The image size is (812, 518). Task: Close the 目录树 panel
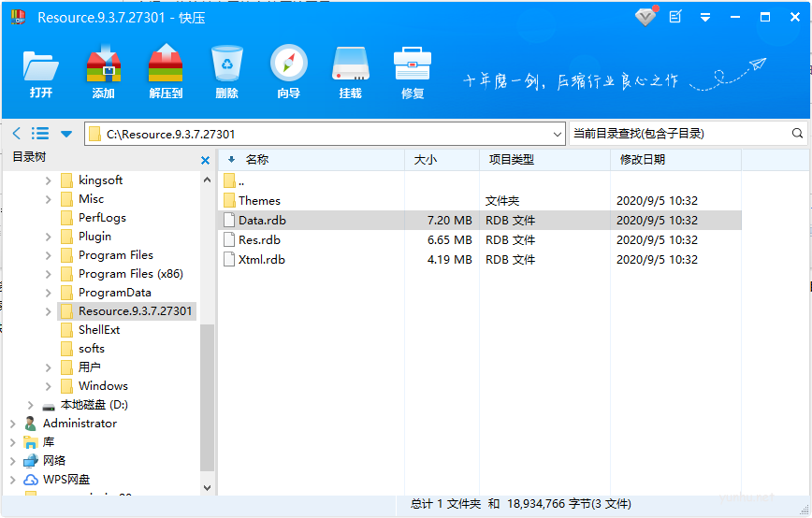pos(205,161)
